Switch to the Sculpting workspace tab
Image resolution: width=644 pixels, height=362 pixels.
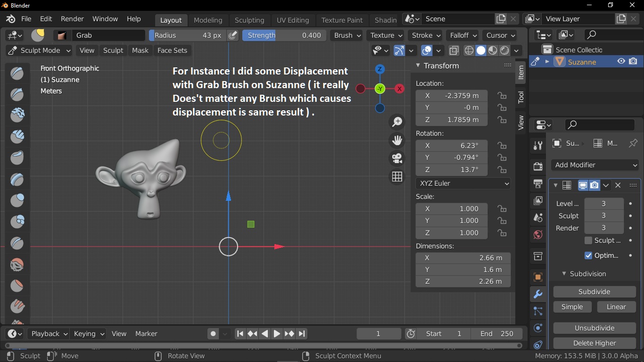pos(249,20)
